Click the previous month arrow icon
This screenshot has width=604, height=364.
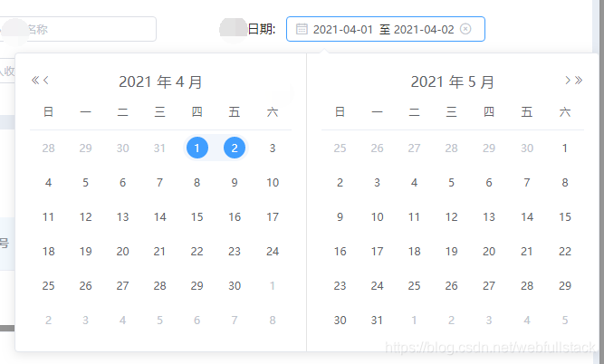point(46,80)
